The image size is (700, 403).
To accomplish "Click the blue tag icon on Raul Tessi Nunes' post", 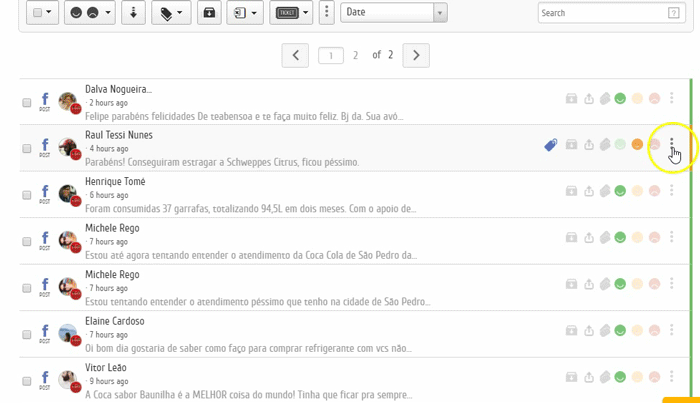I will (550, 145).
